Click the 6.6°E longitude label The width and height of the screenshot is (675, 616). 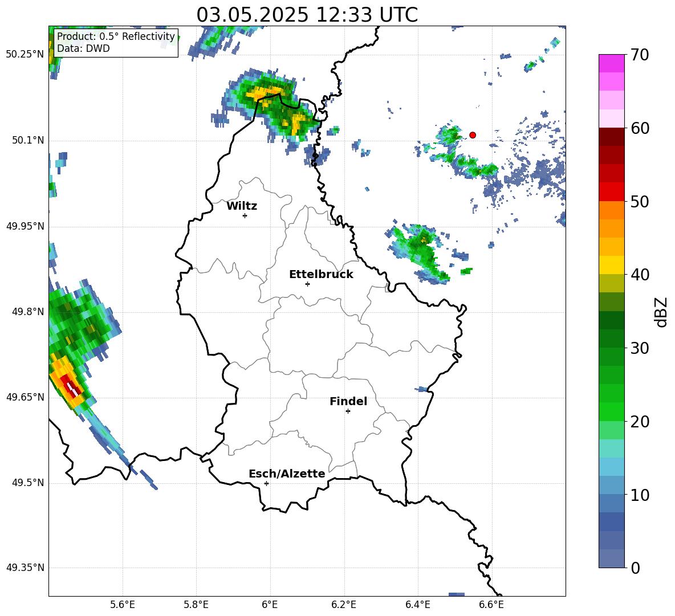click(491, 605)
